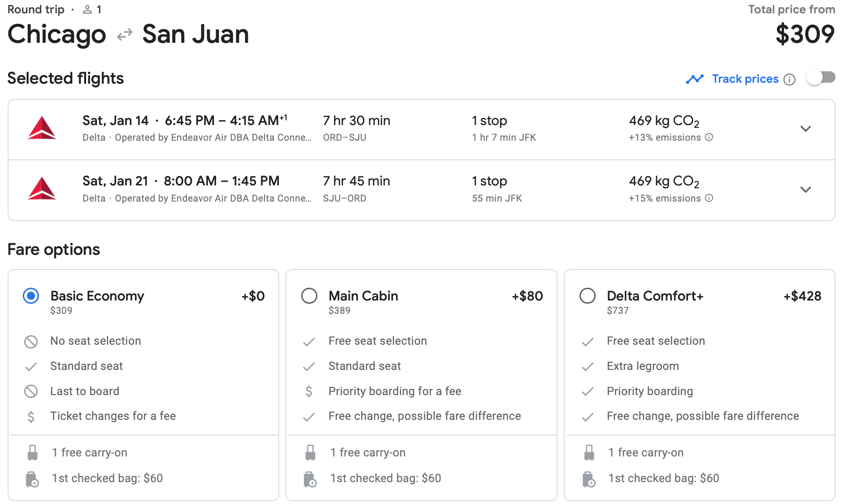Click the '1 hr 7 min JFK' layover text
845x504 pixels.
click(504, 137)
